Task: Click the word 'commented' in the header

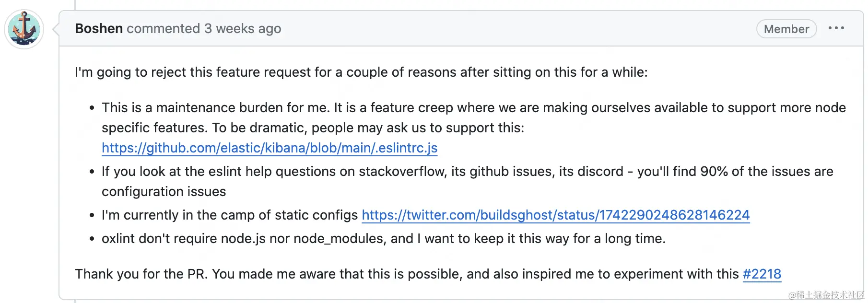Action: (163, 29)
